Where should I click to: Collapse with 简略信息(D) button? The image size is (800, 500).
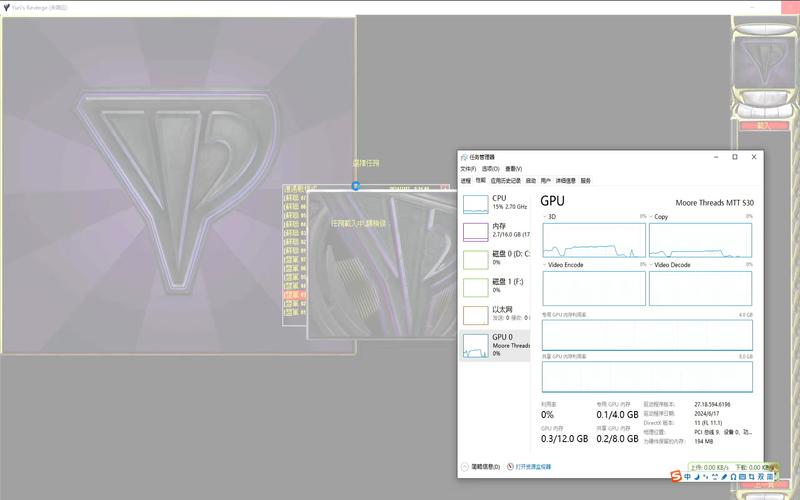pyautogui.click(x=483, y=467)
